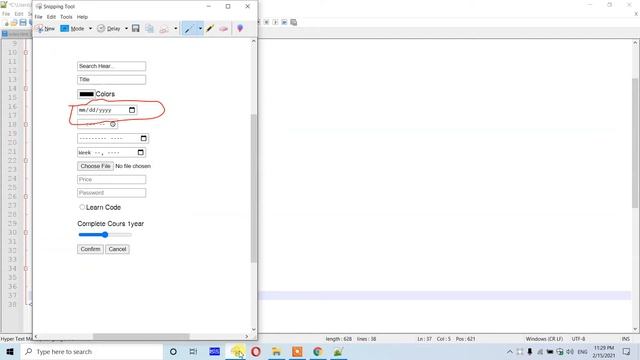Click the taskbar search box

pos(91,351)
